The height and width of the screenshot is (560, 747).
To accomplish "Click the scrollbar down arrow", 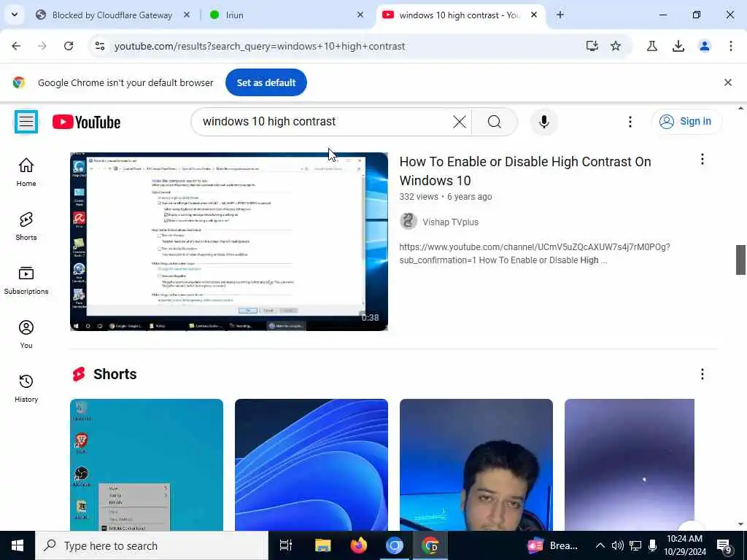I will [740, 524].
